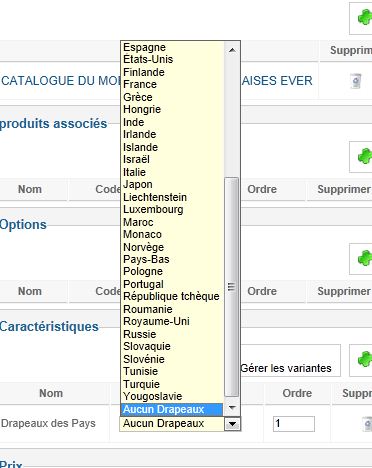Screen dimensions: 372x468
Task: Click green add icon beside Gérer les variantes
Action: point(364,359)
